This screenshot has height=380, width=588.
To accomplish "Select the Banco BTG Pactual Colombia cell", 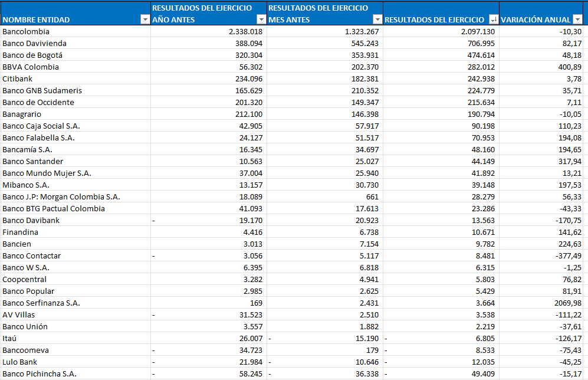I will (x=75, y=208).
